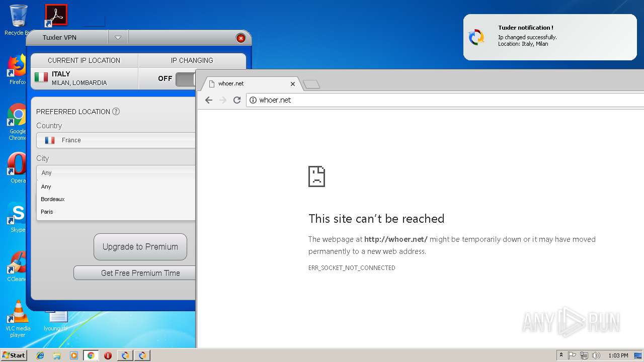Click the Current IP Location header
The image size is (644, 362).
84,60
